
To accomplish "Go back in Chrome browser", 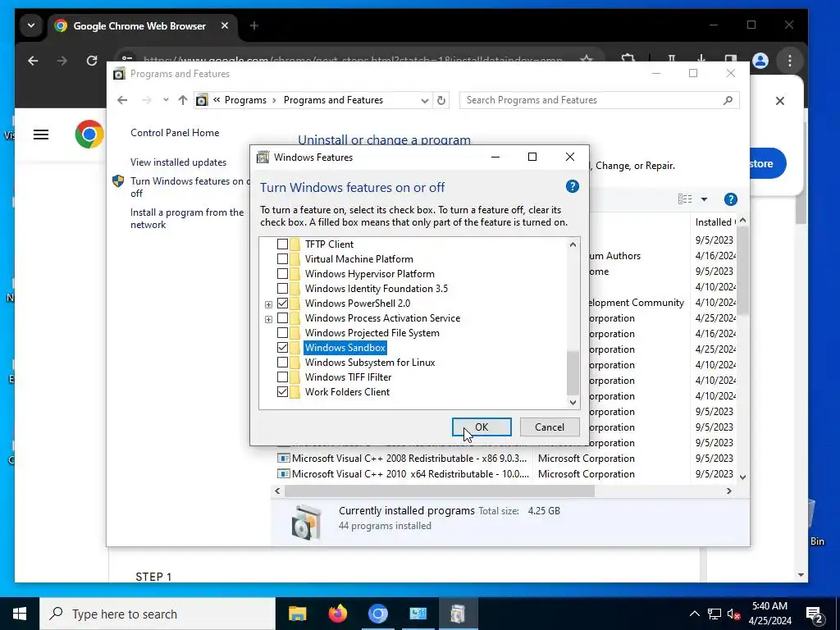I will [33, 61].
